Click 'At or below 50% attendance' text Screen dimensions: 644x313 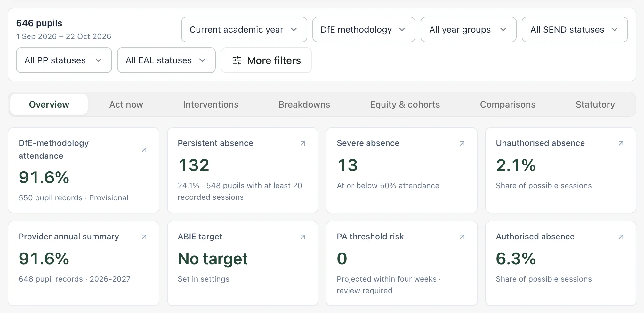pos(388,186)
